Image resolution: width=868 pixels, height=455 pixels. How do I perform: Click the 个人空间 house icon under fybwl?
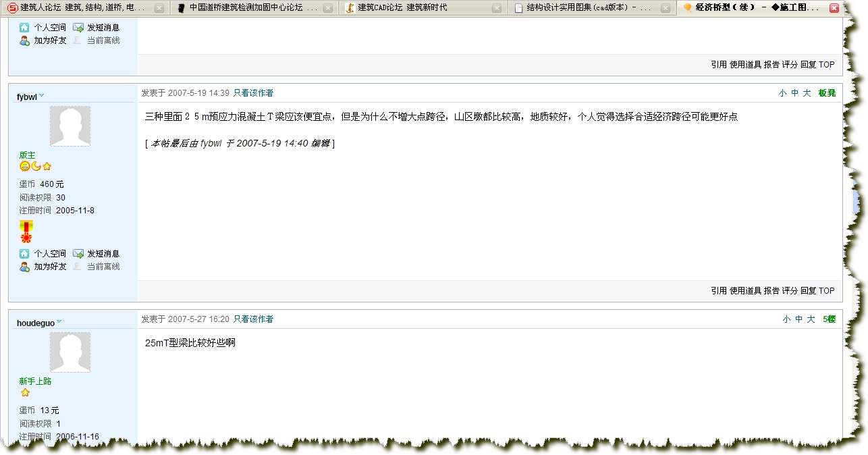(x=24, y=254)
